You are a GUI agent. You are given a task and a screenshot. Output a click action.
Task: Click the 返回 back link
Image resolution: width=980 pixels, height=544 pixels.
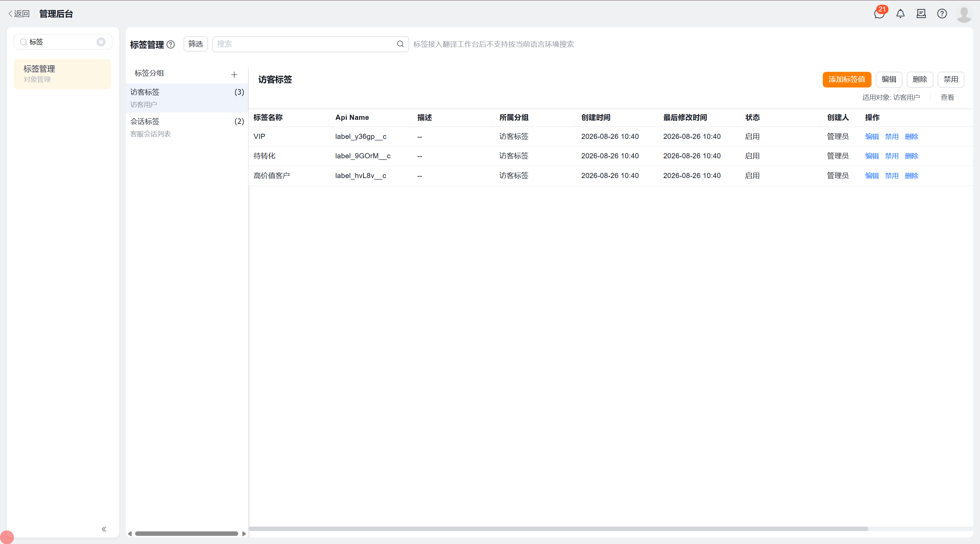[x=19, y=14]
